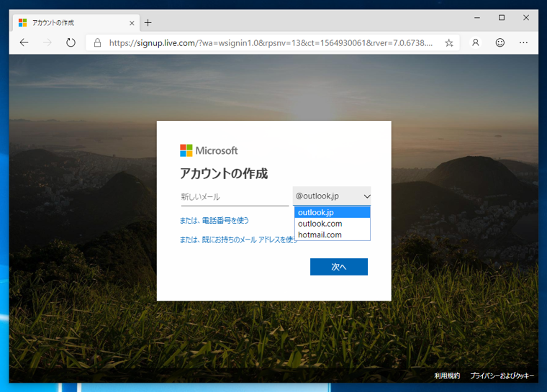Go back with the browser back arrow
The width and height of the screenshot is (547, 392).
[24, 42]
